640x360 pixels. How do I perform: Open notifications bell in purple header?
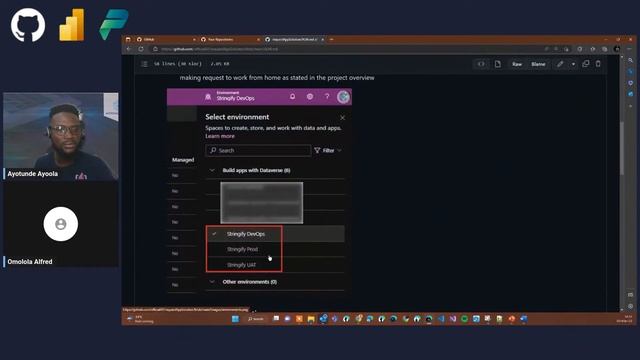pyautogui.click(x=292, y=97)
